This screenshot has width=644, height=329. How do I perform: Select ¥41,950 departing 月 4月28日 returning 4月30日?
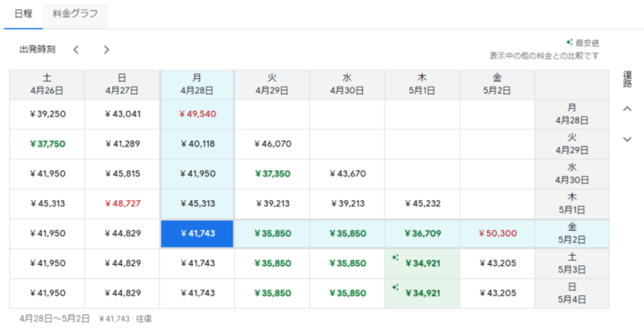(x=197, y=174)
